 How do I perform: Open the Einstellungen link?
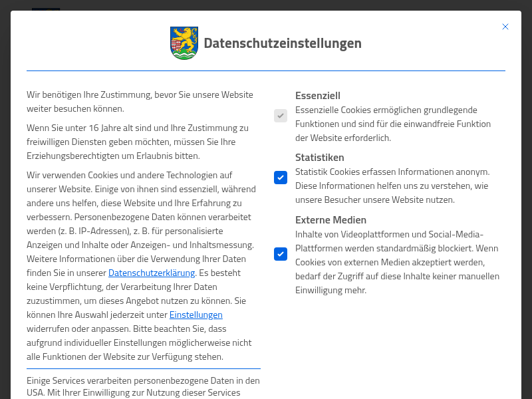(x=196, y=315)
